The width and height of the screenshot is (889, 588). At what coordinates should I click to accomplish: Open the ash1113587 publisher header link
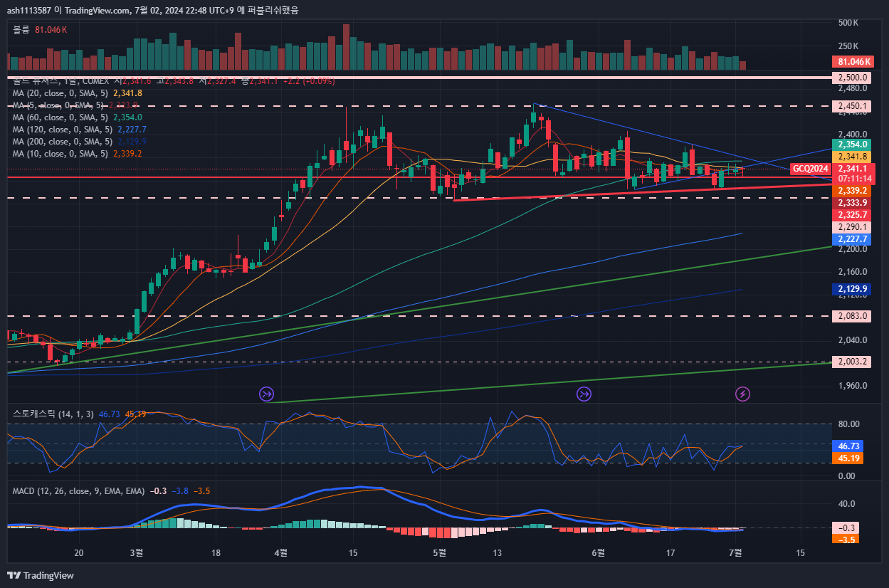[x=34, y=10]
